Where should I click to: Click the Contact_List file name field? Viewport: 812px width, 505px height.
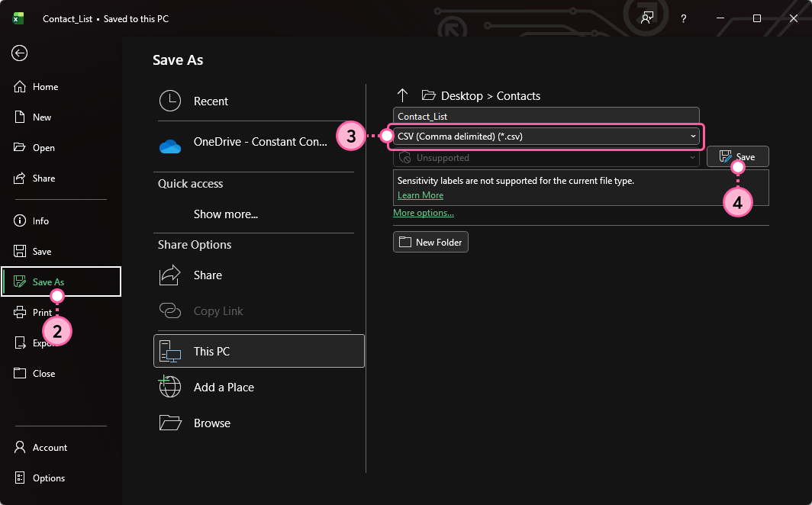(x=546, y=116)
